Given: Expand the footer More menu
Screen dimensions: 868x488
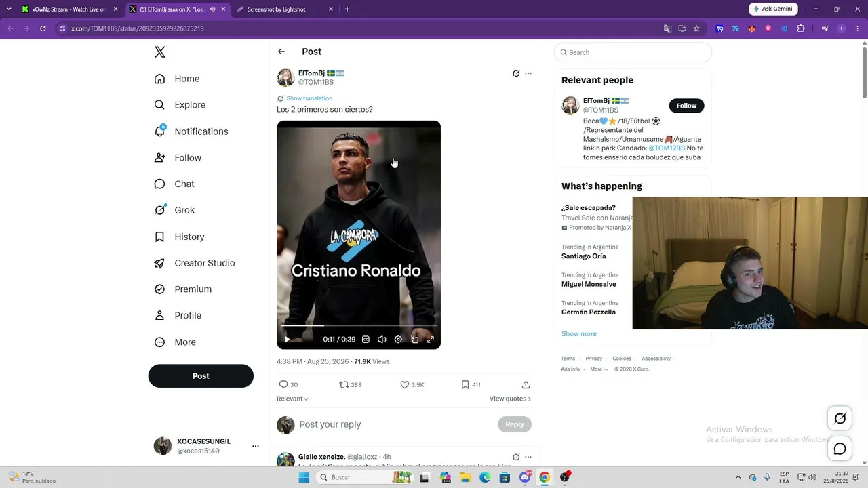Looking at the screenshot, I should [x=599, y=369].
